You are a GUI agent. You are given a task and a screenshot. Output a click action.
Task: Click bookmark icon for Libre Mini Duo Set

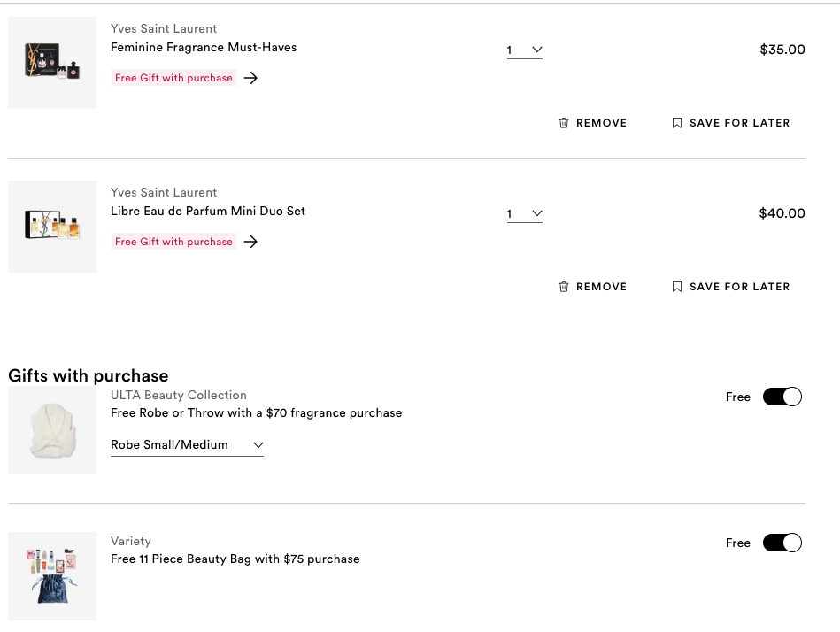click(x=677, y=287)
